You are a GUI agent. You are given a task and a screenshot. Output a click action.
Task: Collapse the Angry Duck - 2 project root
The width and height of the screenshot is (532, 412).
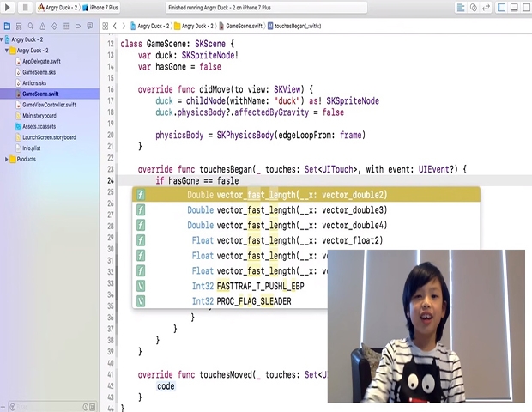[2, 39]
